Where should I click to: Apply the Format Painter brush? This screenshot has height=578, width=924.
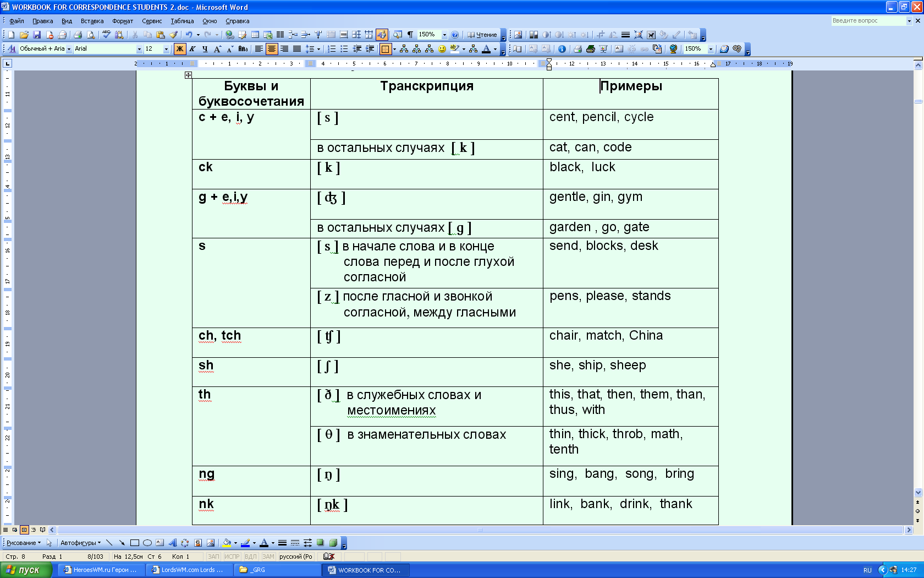173,35
